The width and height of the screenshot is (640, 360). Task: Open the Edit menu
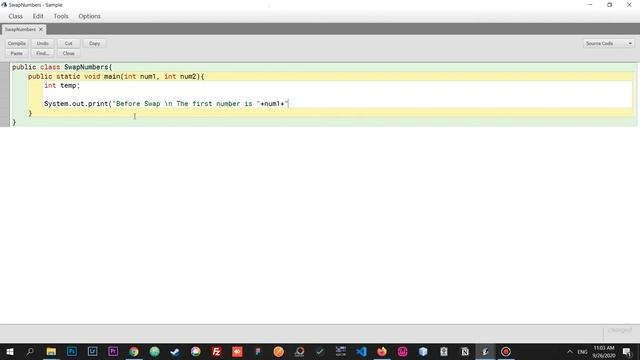[38, 16]
